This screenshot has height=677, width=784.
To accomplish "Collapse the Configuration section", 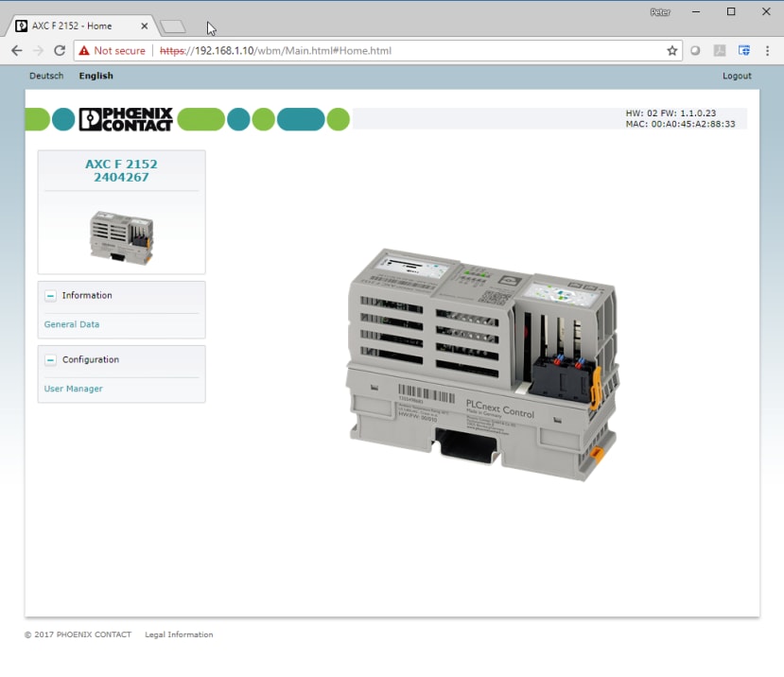I will click(50, 360).
